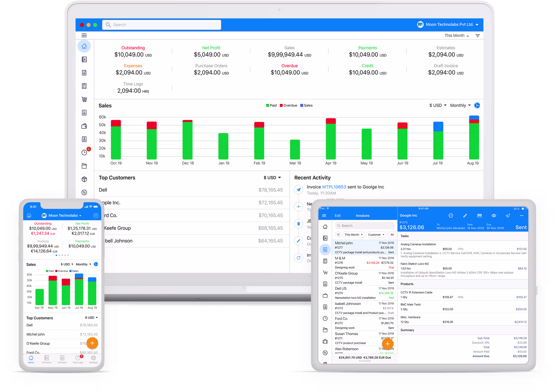
Task: Tap the Contacts tab on the phone bottom bar
Action: pyautogui.click(x=46, y=359)
